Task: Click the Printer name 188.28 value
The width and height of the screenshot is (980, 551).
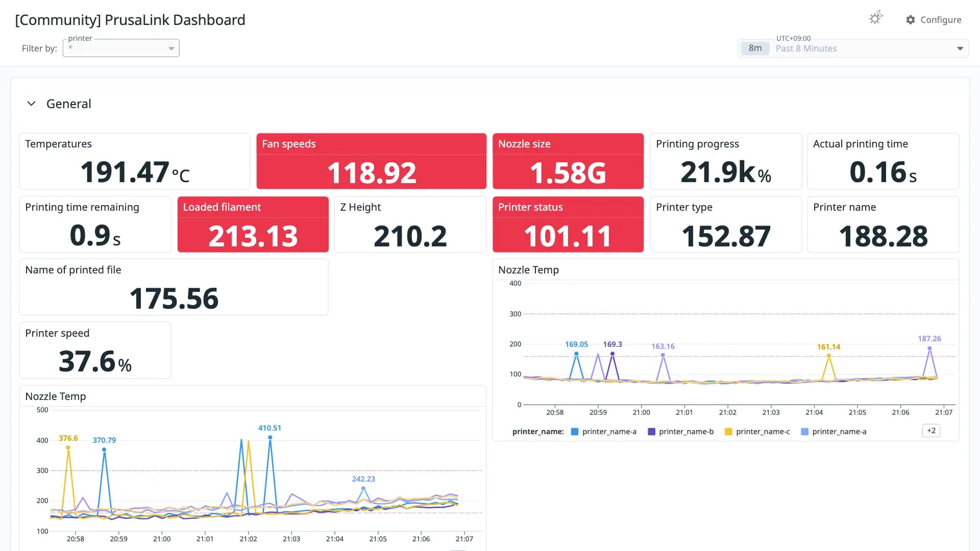Action: 883,236
